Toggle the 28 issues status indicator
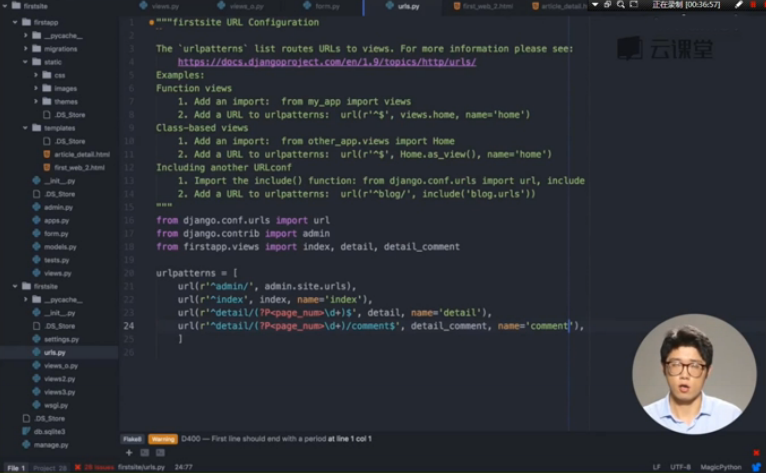Viewport: 766px width, 473px height. pos(96,467)
